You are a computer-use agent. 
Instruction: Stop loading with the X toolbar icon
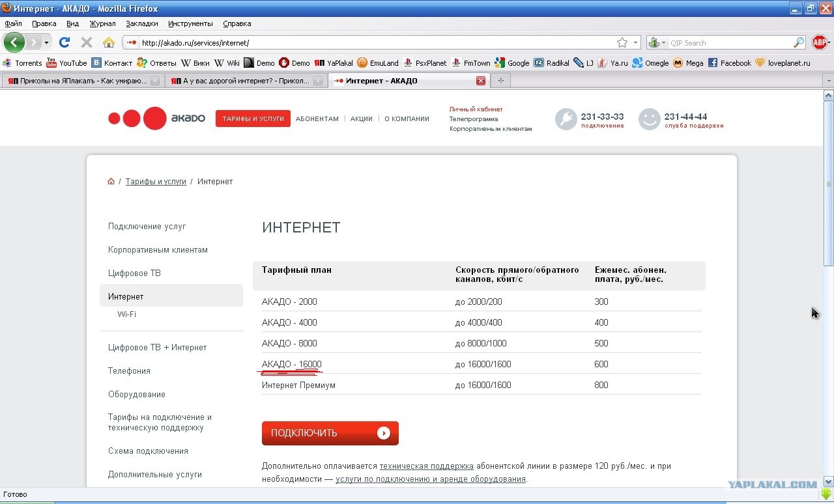point(86,42)
